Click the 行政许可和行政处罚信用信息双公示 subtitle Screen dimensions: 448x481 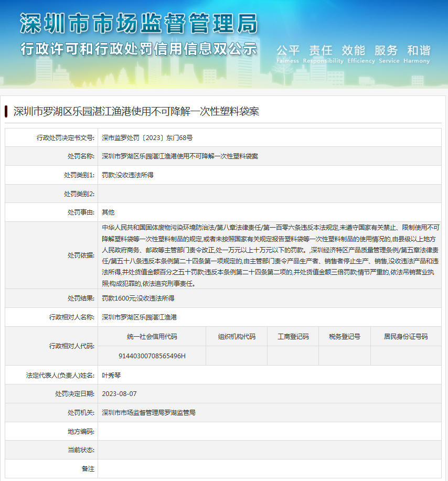[x=138, y=49]
